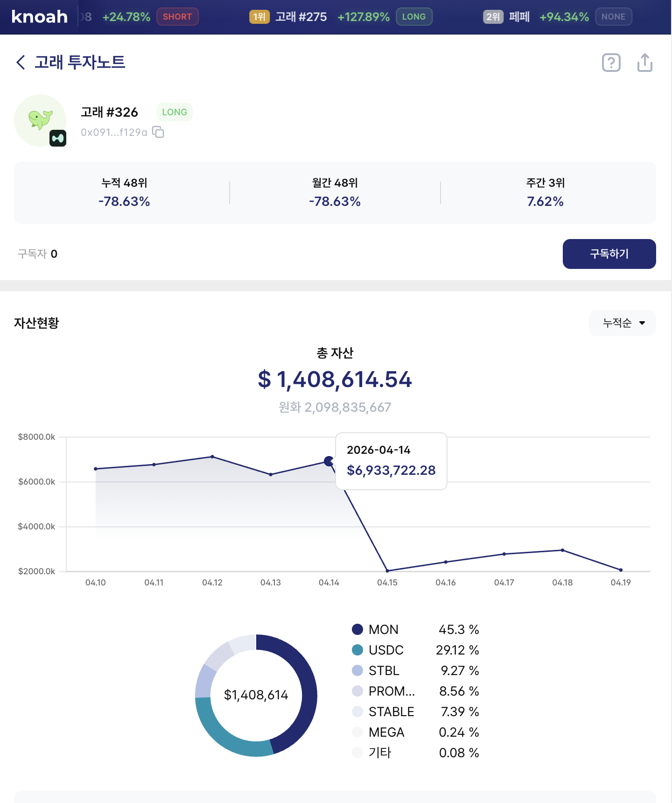Click the 1위 gold rank badge
Viewport: 672px width, 803px height.
(x=259, y=17)
